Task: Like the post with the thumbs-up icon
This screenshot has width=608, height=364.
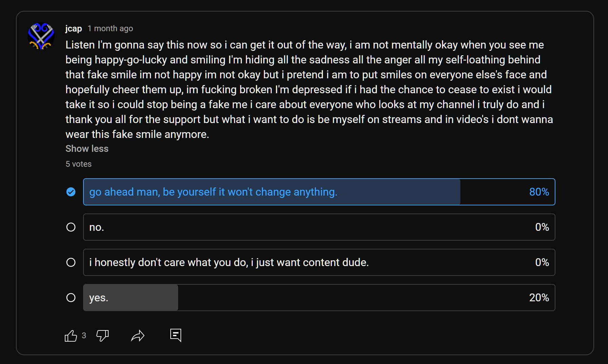Action: click(x=71, y=336)
